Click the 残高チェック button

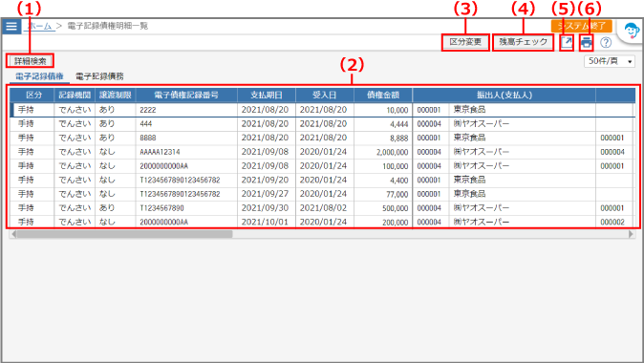(x=524, y=42)
